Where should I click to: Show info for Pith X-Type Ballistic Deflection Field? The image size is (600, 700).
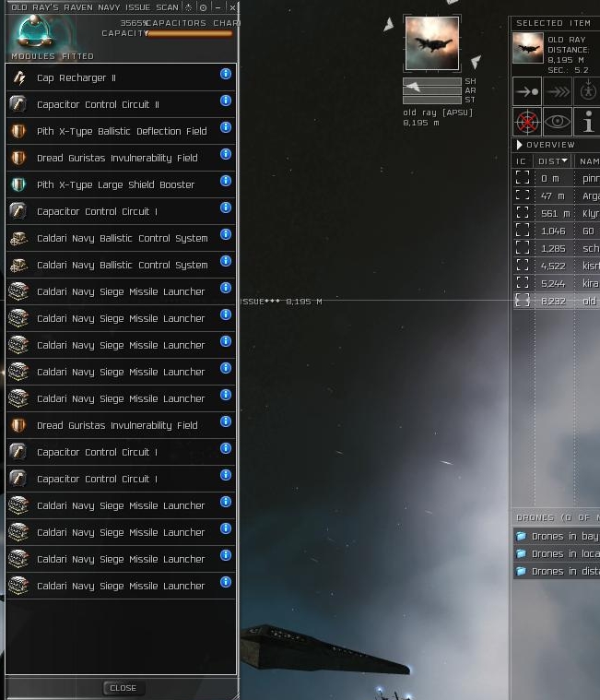tap(226, 127)
